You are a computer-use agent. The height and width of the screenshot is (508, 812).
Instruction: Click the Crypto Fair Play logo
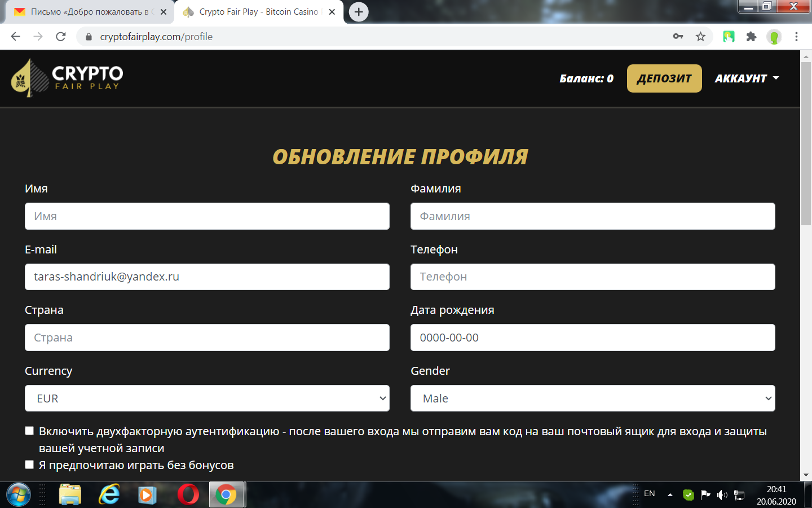coord(67,78)
